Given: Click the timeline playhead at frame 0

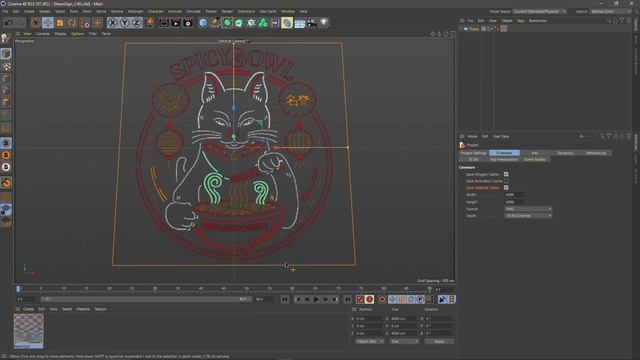Looking at the screenshot, I should pos(18,289).
